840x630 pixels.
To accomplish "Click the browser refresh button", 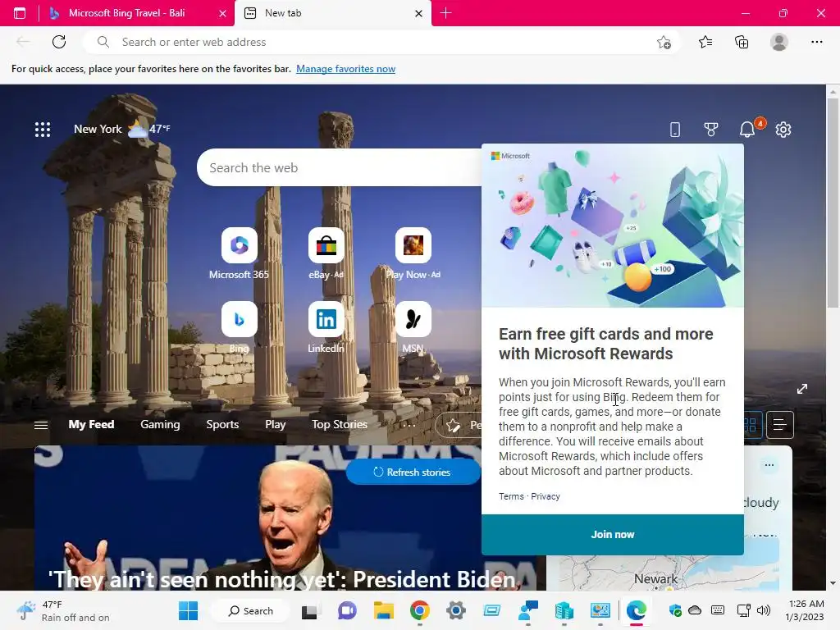I will (x=59, y=42).
